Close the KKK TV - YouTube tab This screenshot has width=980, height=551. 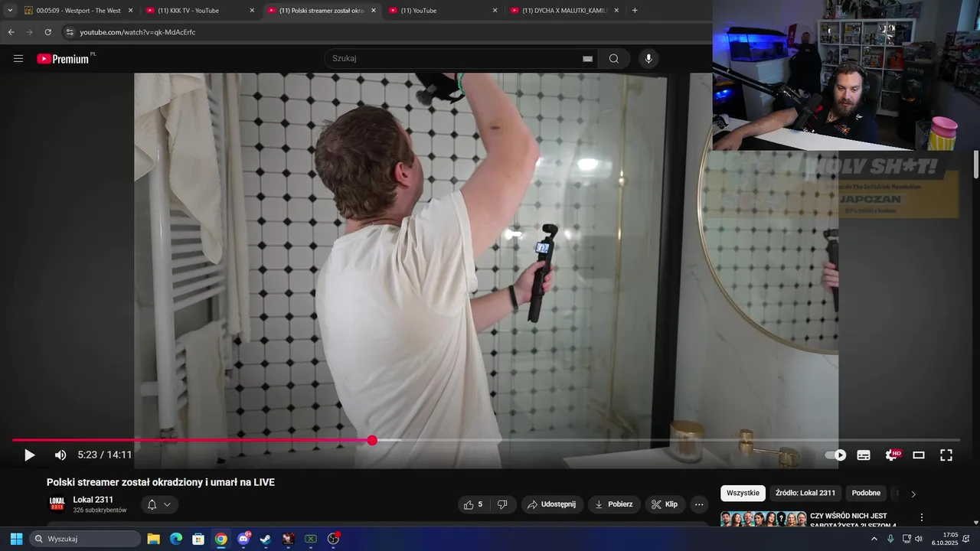click(x=252, y=11)
